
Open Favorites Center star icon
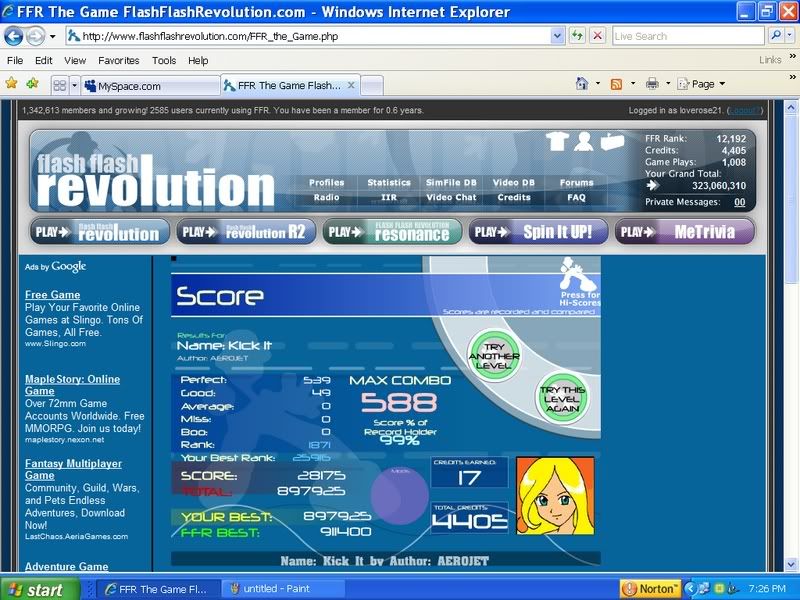click(x=12, y=84)
